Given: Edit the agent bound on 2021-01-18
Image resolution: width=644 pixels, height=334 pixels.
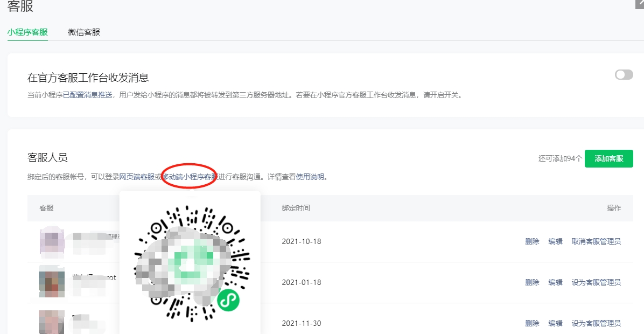Looking at the screenshot, I should click(x=555, y=282).
